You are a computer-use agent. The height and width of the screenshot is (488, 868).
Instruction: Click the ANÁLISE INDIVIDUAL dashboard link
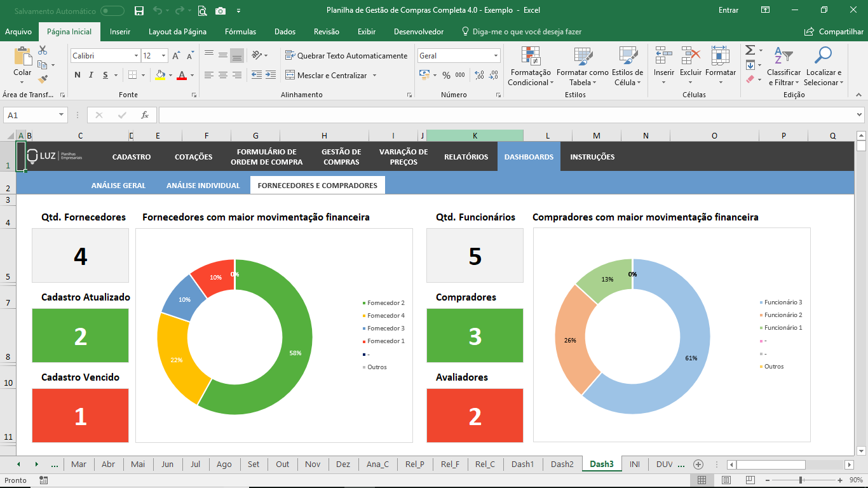(x=203, y=186)
